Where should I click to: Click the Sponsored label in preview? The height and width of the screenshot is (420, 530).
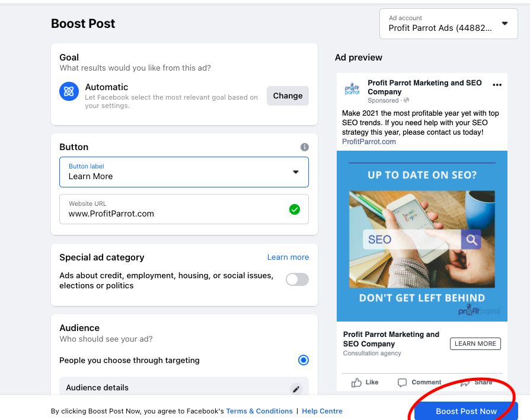click(x=383, y=100)
